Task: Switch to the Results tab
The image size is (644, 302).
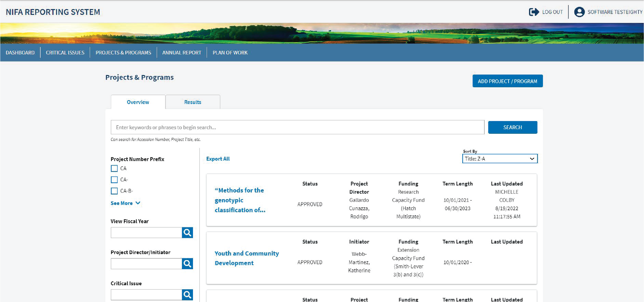Action: point(192,102)
